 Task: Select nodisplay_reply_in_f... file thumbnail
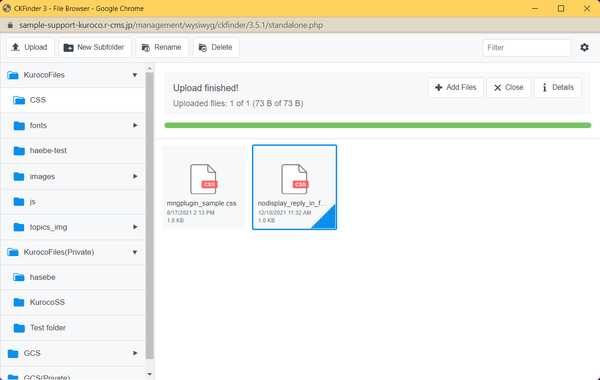(x=294, y=187)
